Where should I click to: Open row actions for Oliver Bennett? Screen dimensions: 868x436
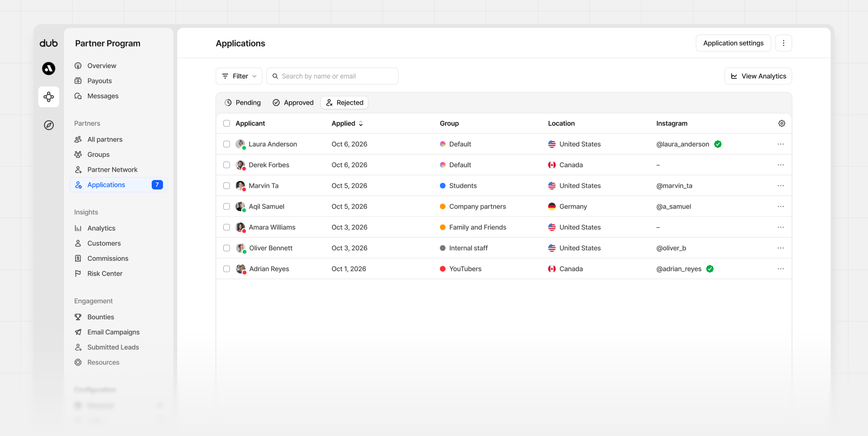[781, 248]
